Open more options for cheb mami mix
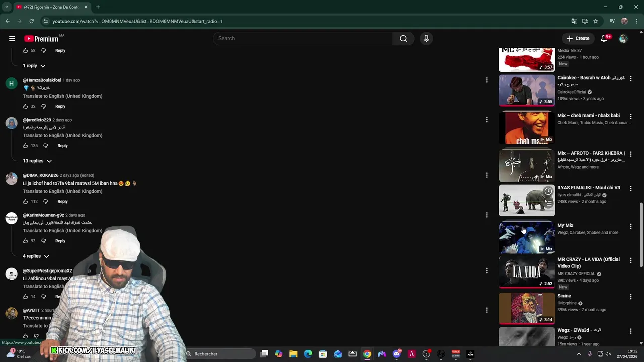The image size is (644, 362). [631, 116]
